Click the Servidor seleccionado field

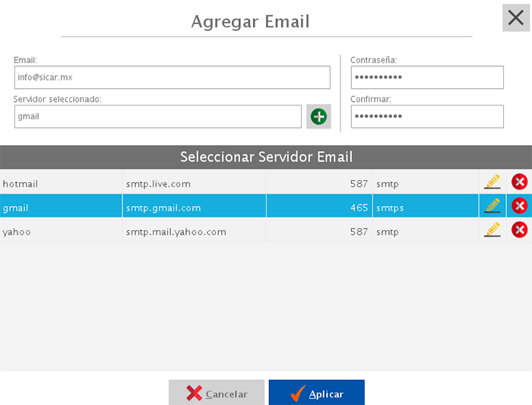point(157,116)
